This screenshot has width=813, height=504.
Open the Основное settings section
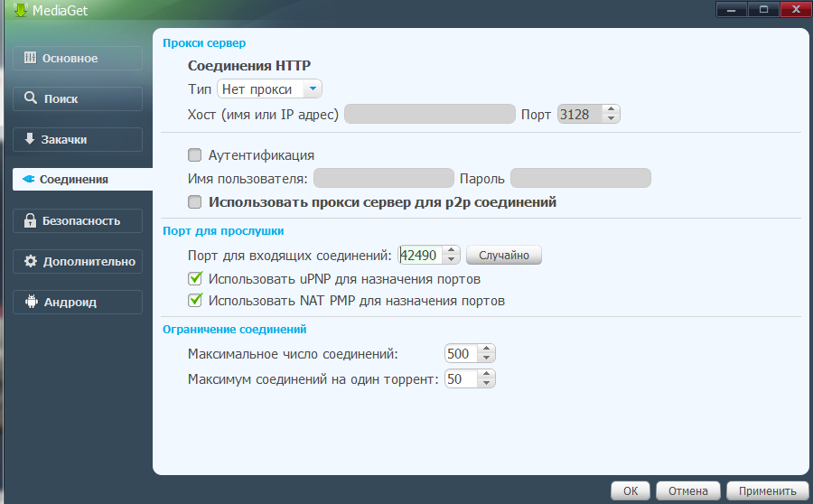tap(78, 58)
